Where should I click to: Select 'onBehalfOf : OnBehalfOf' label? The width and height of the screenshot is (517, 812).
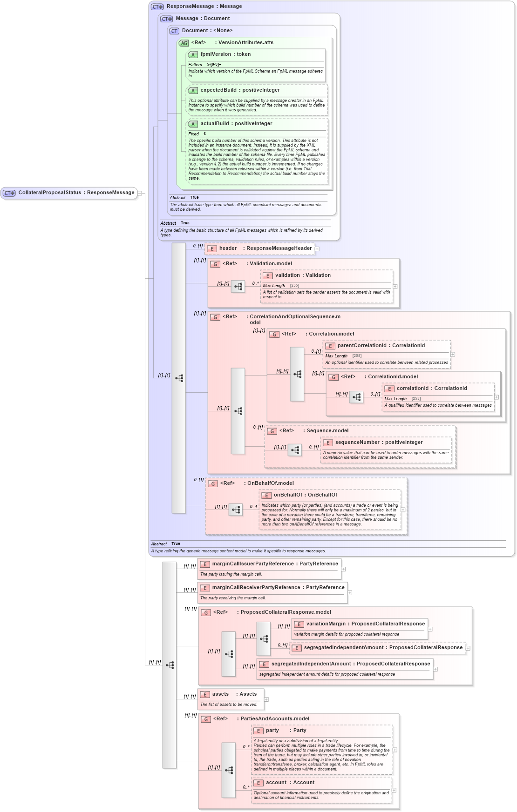pyautogui.click(x=306, y=495)
